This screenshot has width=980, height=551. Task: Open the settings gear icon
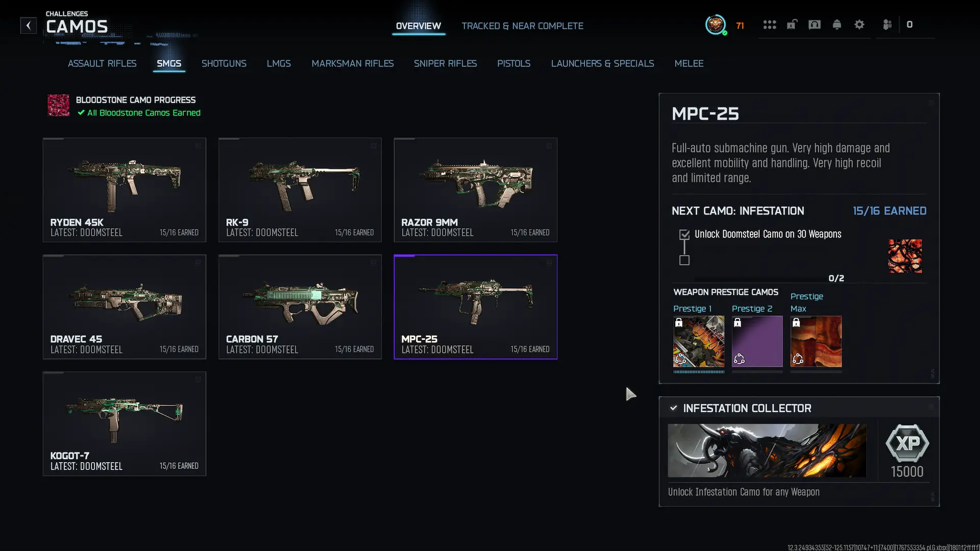(x=860, y=24)
